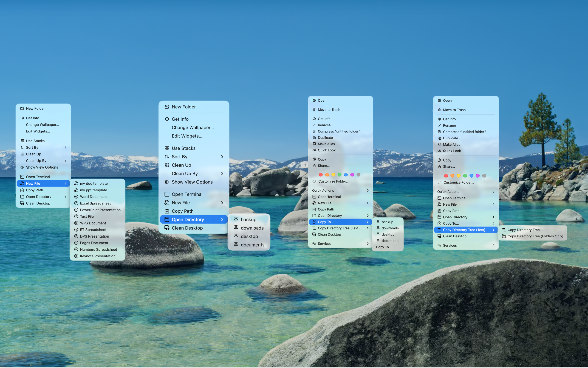The height and width of the screenshot is (368, 588).
Task: Click the Services icon in the rightmost menu
Action: pos(439,246)
